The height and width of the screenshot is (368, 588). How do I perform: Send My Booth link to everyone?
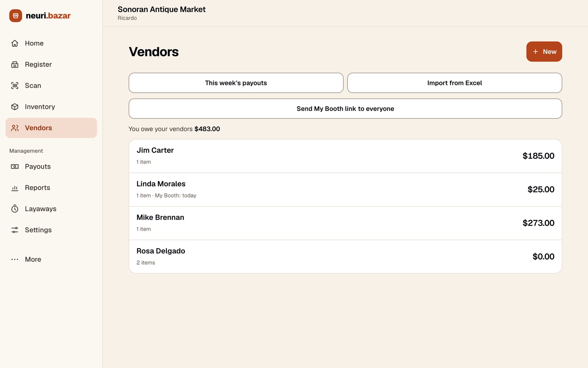pos(345,109)
